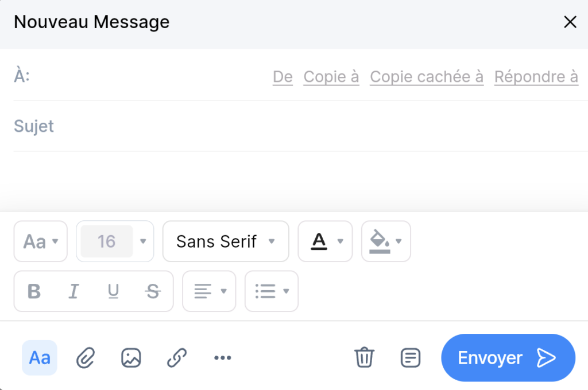Show the Répondre à field
Viewport: 588px width, 390px height.
536,76
